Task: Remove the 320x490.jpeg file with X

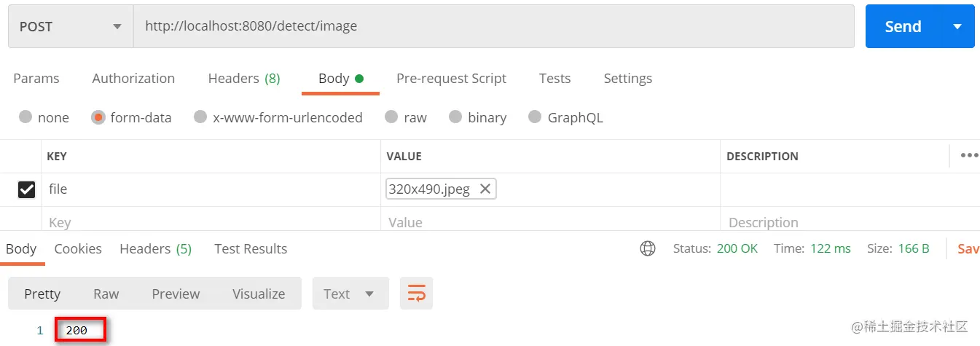Action: 485,189
